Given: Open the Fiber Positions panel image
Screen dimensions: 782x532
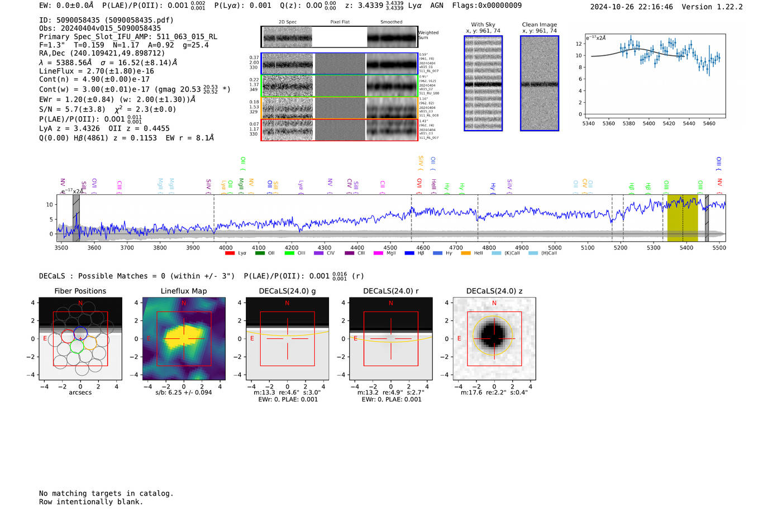Looking at the screenshot, I should (x=80, y=338).
